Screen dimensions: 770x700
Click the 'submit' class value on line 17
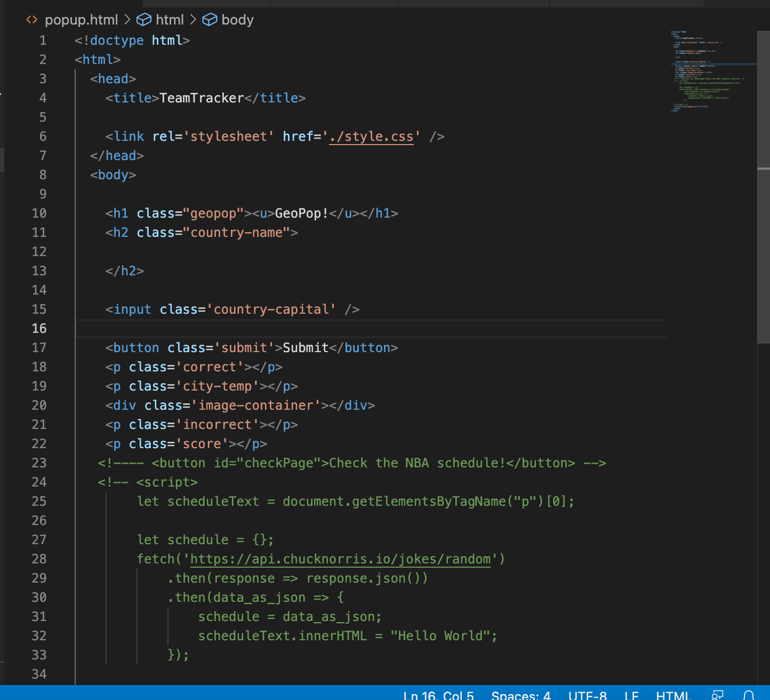click(244, 348)
